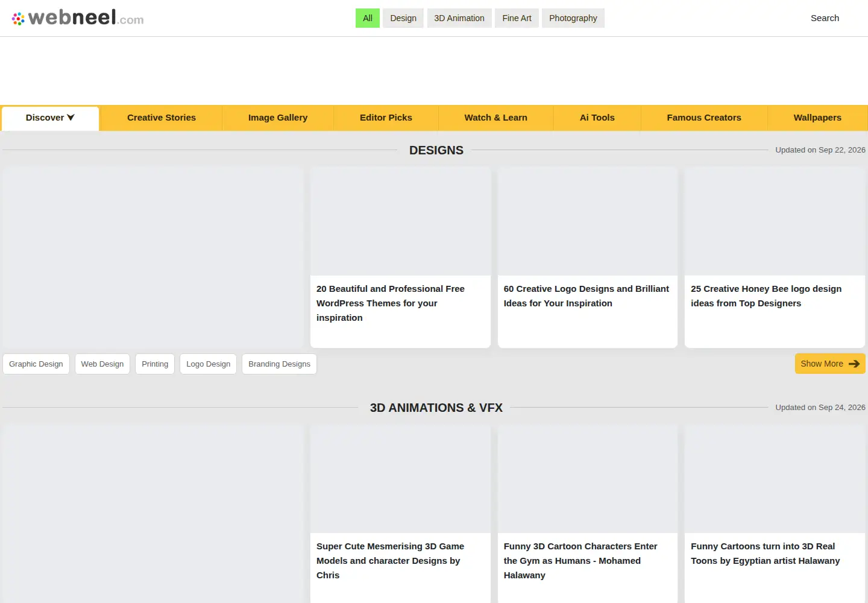Open Funny 3D Cartoon Characters Gym article
Viewport: 868px width, 603px height.
pyautogui.click(x=580, y=561)
